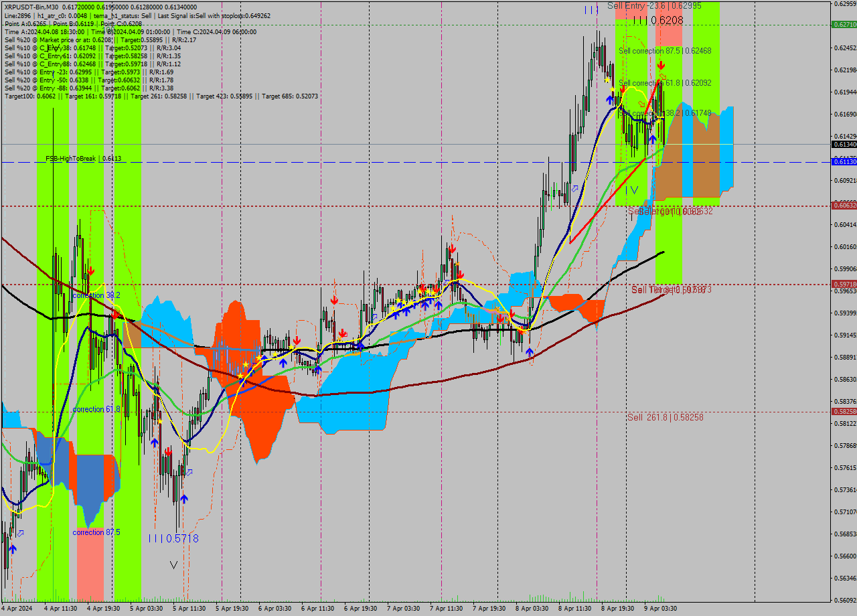
Task: Select 0.62198 on the price scale
Action: (844, 70)
